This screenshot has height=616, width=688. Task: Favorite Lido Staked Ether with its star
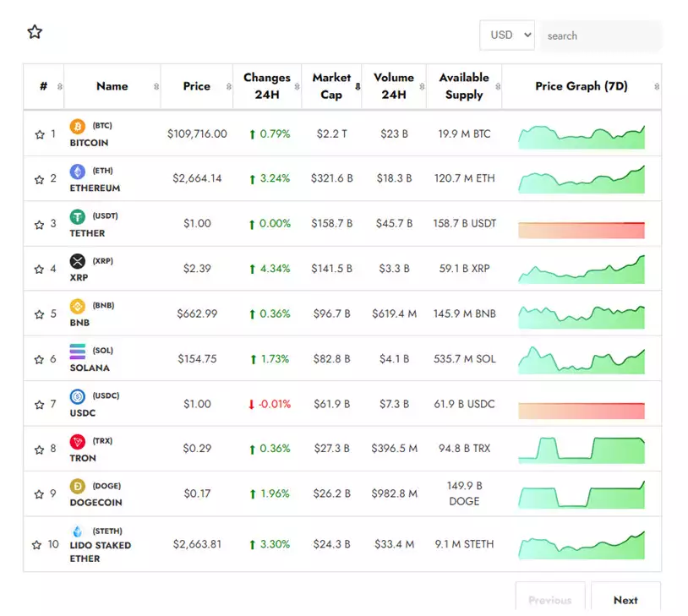point(37,545)
